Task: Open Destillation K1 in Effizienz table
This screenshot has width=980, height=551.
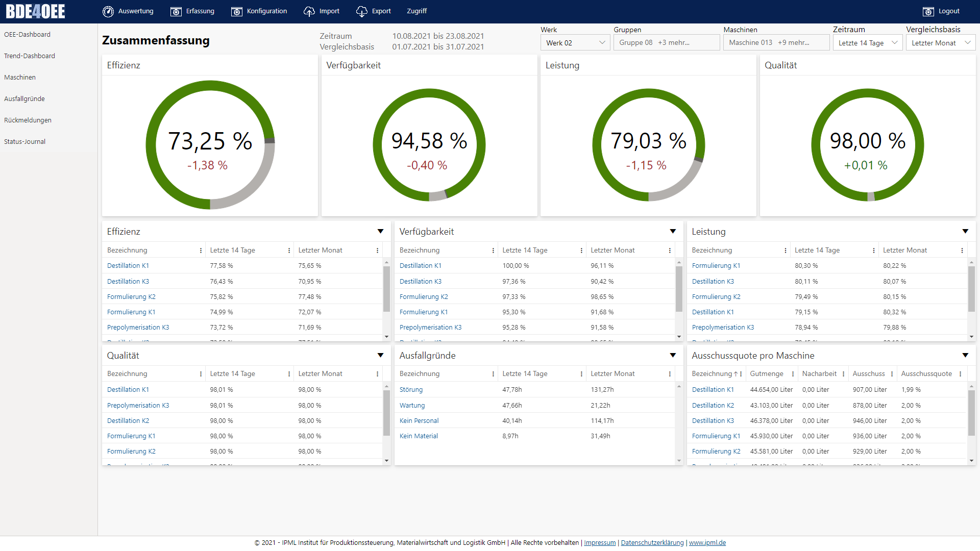Action: [x=128, y=266]
